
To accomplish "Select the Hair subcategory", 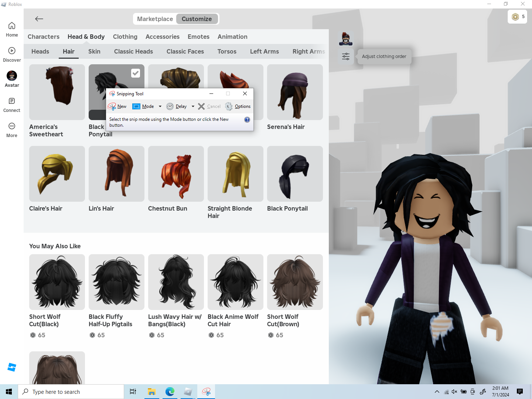I will (x=69, y=51).
